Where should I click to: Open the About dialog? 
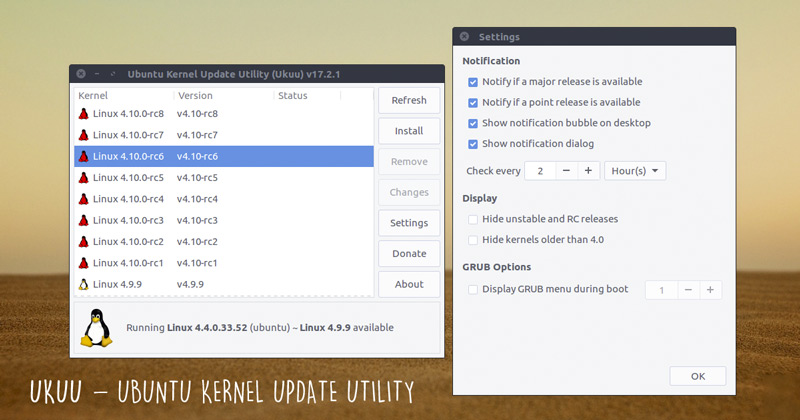click(x=409, y=284)
